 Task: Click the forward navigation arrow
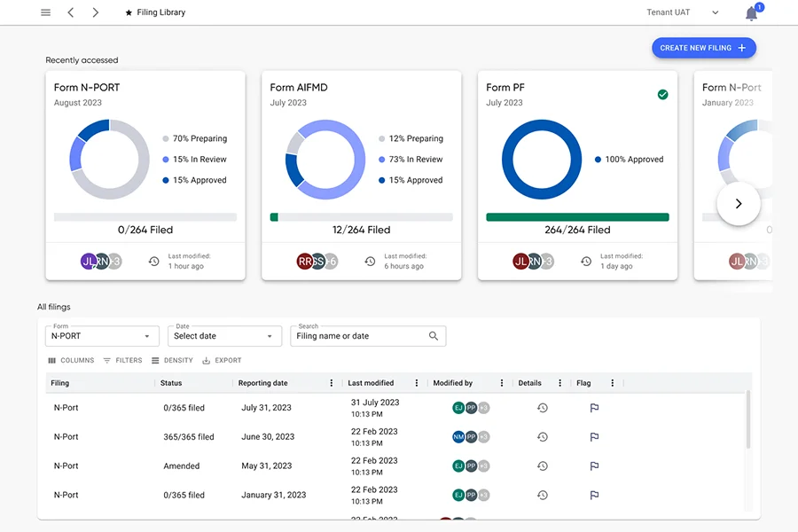coord(96,12)
